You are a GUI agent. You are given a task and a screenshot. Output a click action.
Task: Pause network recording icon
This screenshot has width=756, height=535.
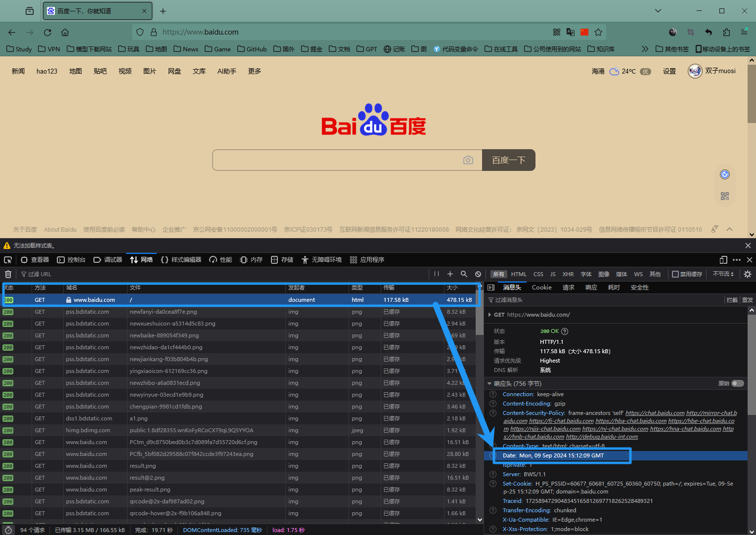[436, 274]
